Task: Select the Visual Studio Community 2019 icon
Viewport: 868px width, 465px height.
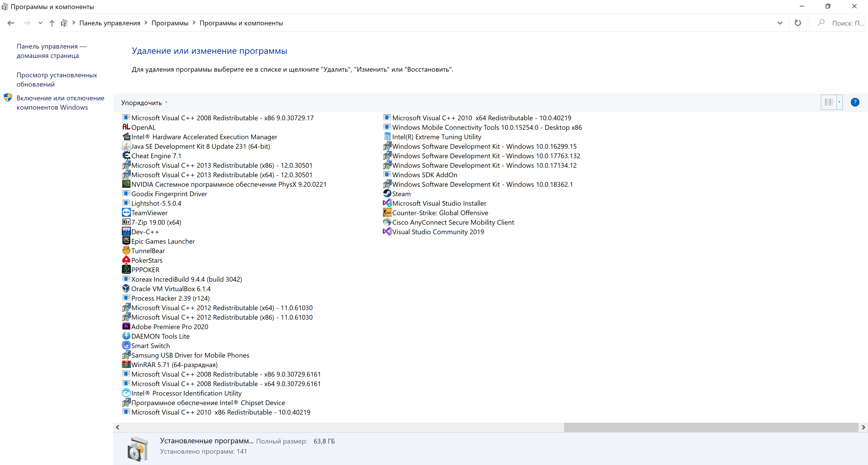Action: pos(387,231)
